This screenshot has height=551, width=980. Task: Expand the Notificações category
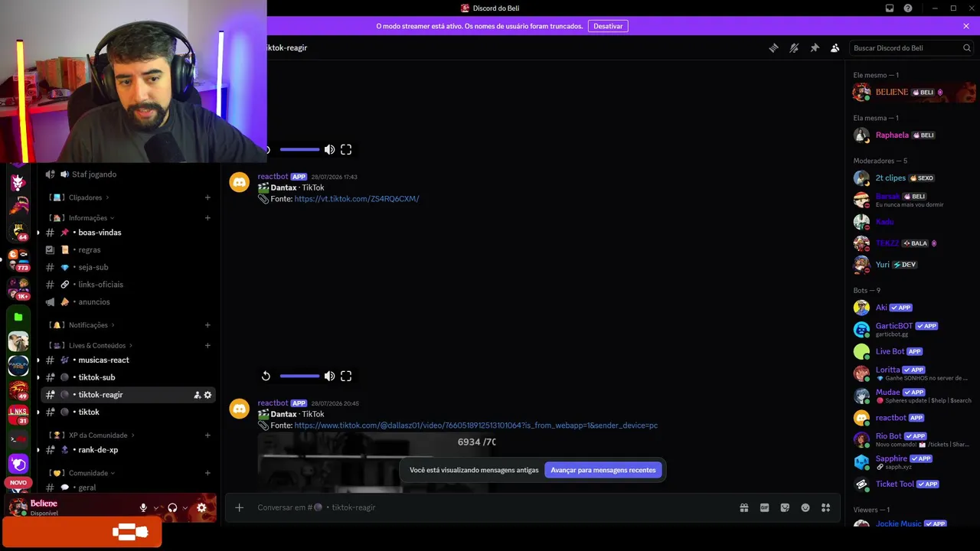click(82, 325)
